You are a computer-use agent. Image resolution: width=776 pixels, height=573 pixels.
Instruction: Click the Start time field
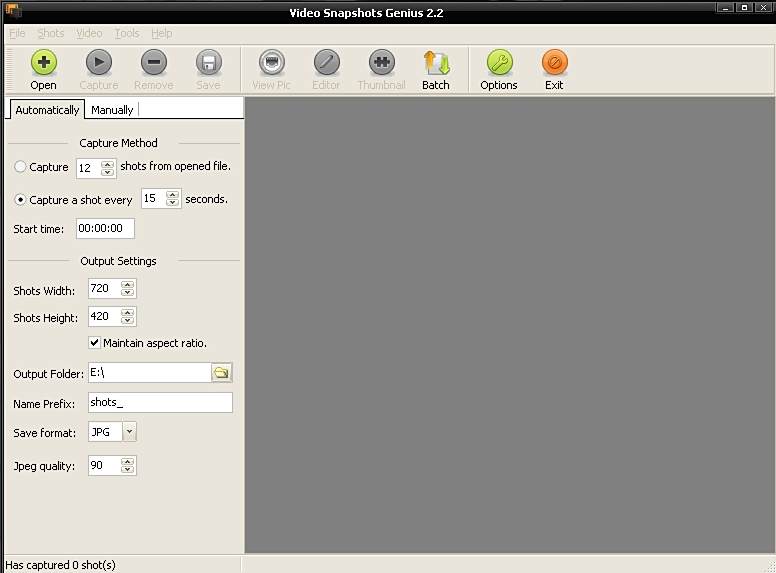tap(105, 228)
